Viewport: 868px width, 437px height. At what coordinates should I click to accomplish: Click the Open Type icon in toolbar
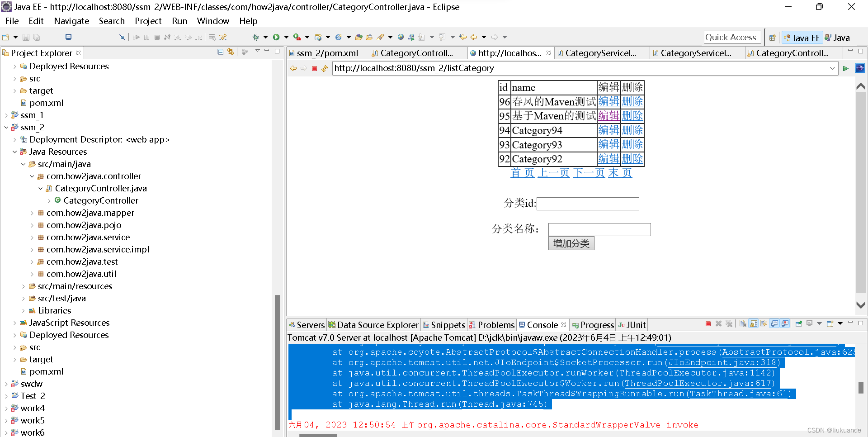[359, 37]
